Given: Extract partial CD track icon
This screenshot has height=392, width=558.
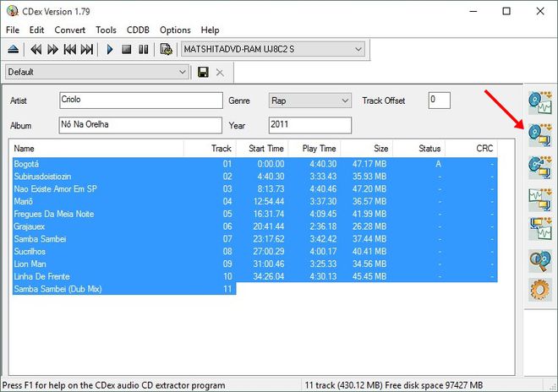Looking at the screenshot, I should (540, 167).
